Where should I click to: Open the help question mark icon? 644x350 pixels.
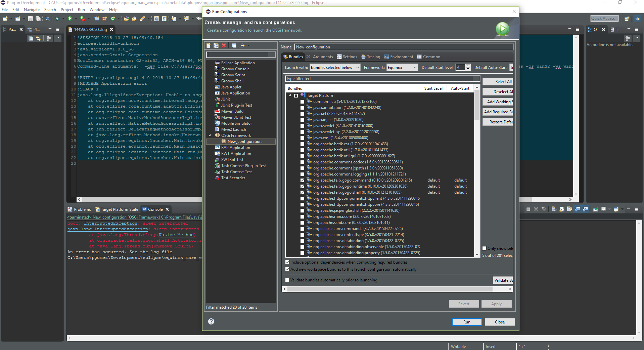pyautogui.click(x=211, y=321)
